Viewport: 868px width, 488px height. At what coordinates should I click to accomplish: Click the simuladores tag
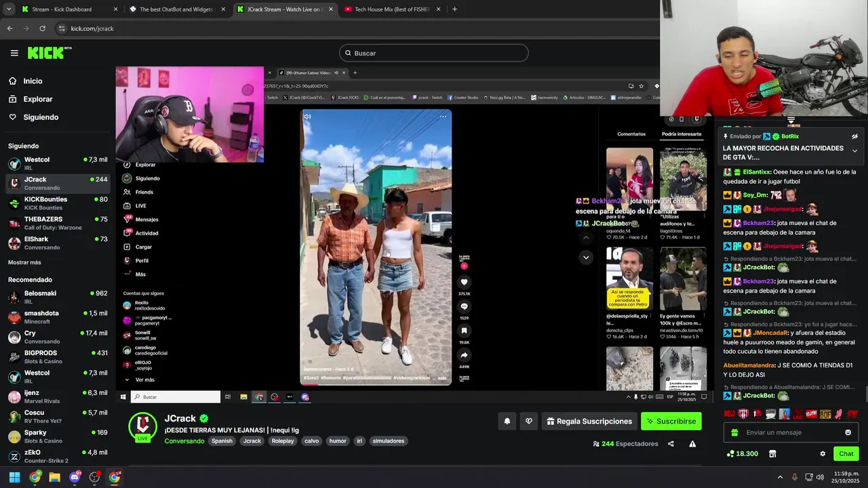(389, 441)
